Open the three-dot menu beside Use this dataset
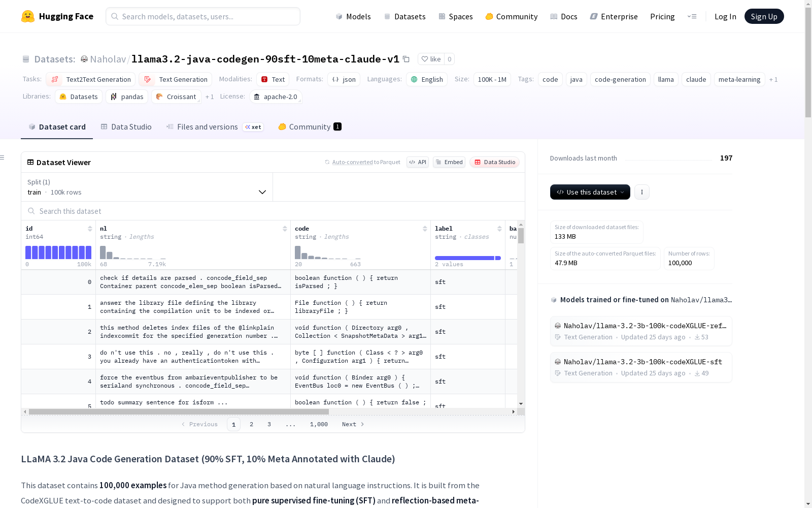Image resolution: width=812 pixels, height=508 pixels. (642, 192)
